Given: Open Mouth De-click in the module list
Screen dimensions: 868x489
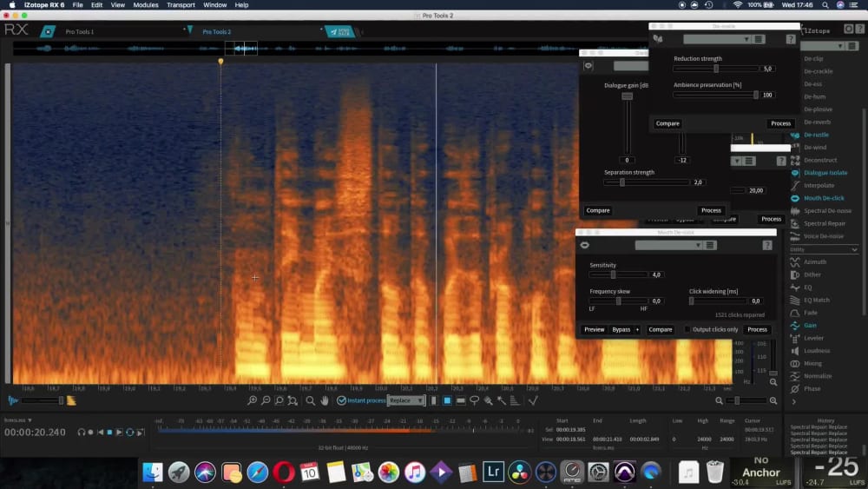Looking at the screenshot, I should click(x=824, y=198).
